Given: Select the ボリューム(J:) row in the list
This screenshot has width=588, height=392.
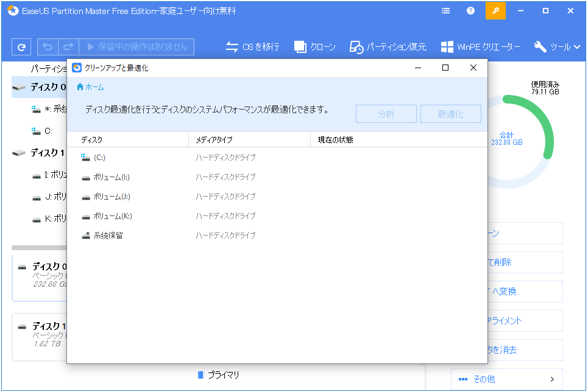Looking at the screenshot, I should pos(112,197).
